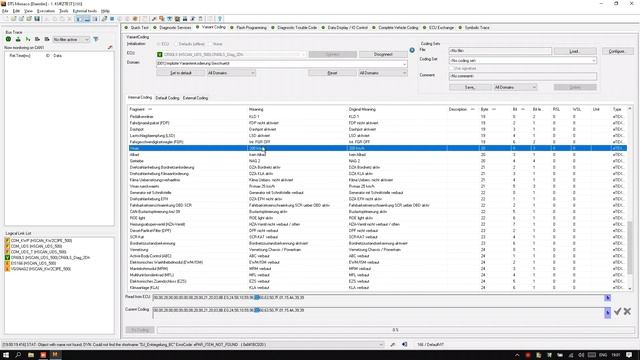Click the Save button in Coding Sets
The width and height of the screenshot is (640, 360).
pos(470,87)
